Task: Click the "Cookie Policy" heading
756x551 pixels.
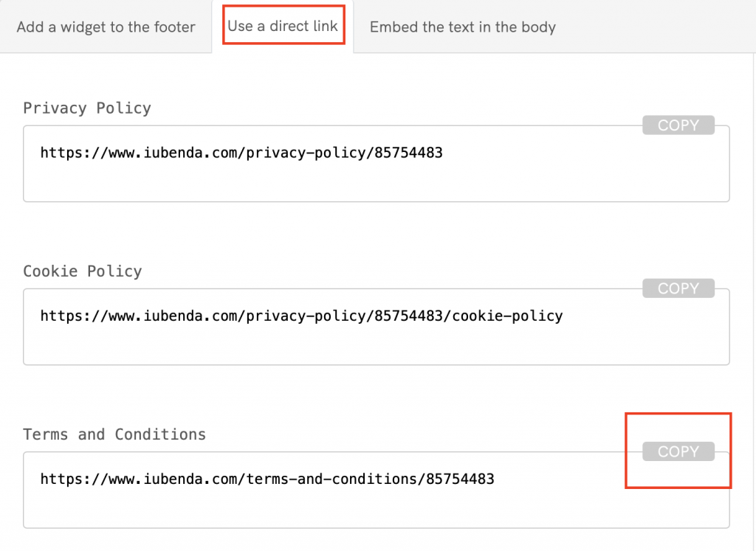Action: [83, 271]
